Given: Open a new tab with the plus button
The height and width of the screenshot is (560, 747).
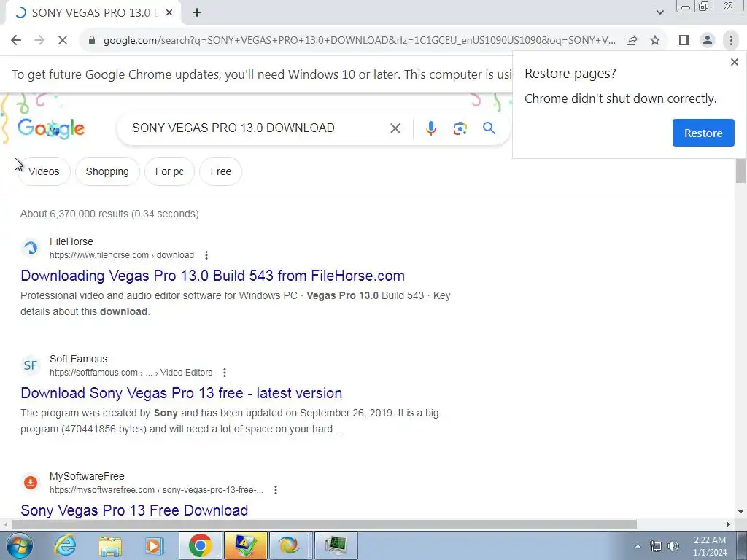Looking at the screenshot, I should click(197, 13).
